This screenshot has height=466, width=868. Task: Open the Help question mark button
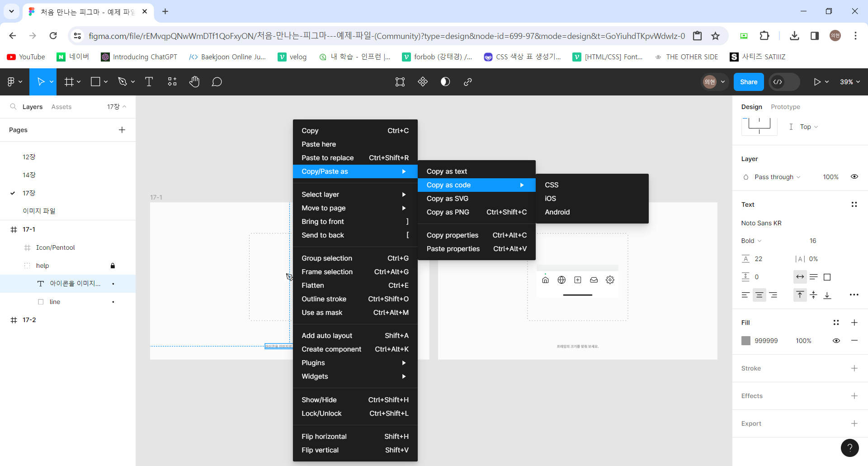pyautogui.click(x=850, y=448)
